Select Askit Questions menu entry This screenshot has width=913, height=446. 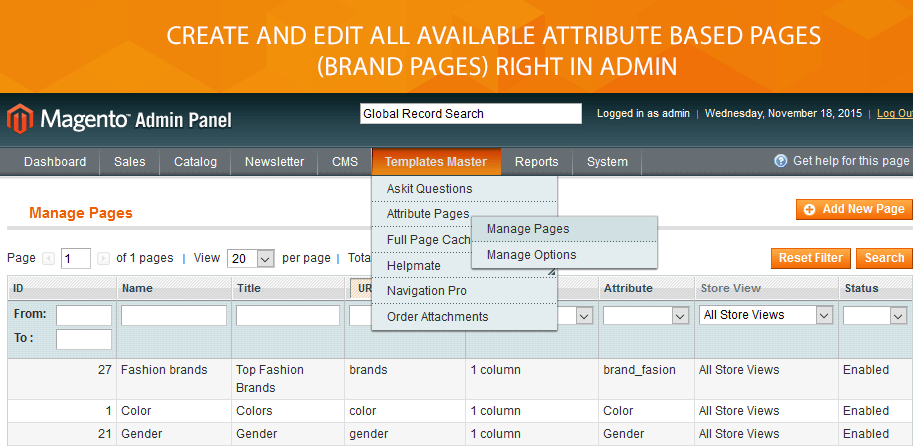464,189
